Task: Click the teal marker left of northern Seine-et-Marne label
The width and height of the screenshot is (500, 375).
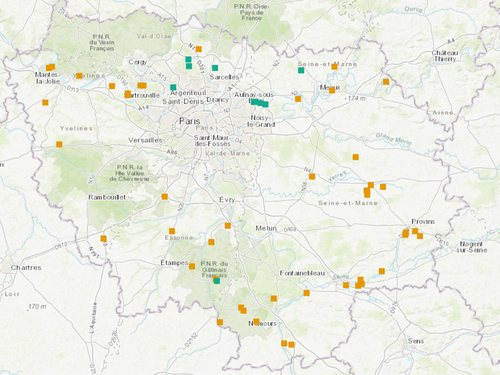Action: tap(301, 70)
